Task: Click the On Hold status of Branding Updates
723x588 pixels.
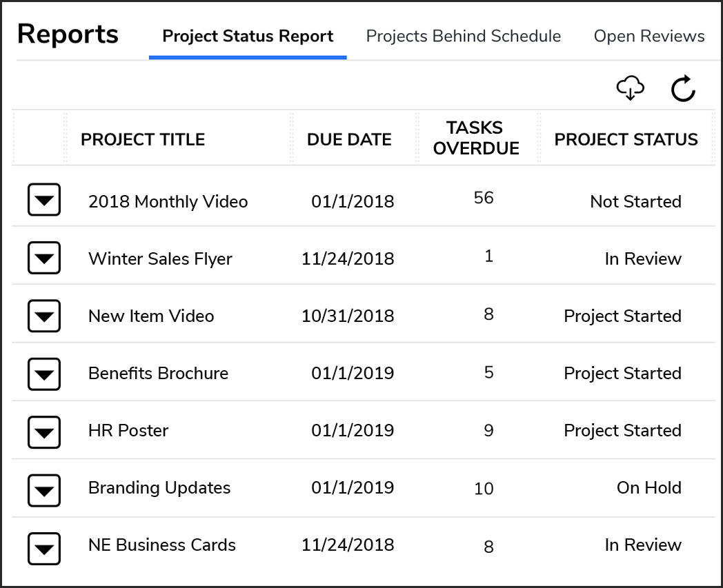Action: click(x=648, y=487)
